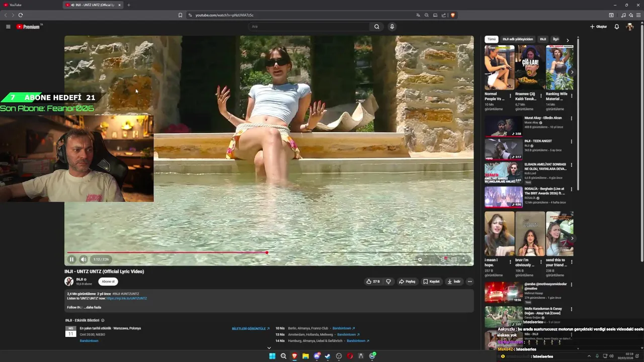This screenshot has width=644, height=362.
Task: Click the #INJI hashtag
Action: click(x=116, y=294)
